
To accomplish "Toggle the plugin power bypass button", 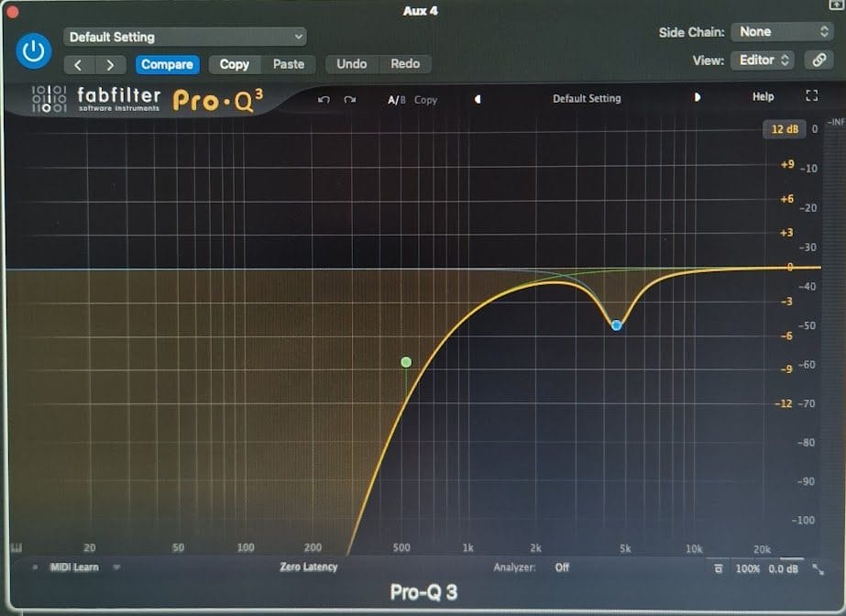I will tap(34, 51).
